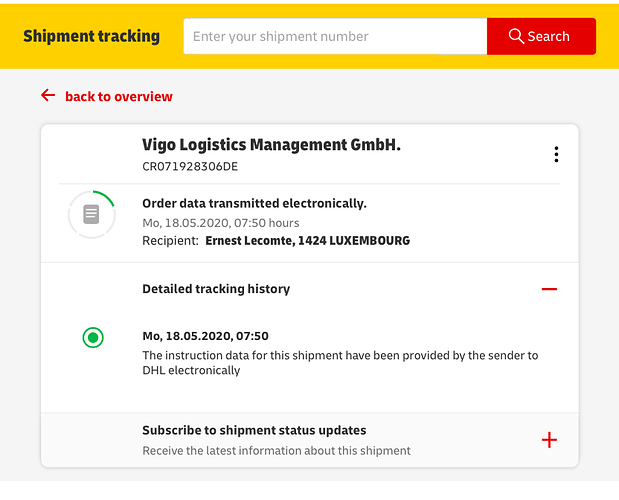Viewport: 619px width, 500px height.
Task: Select tracking number CR071928306DE
Action: coord(190,167)
